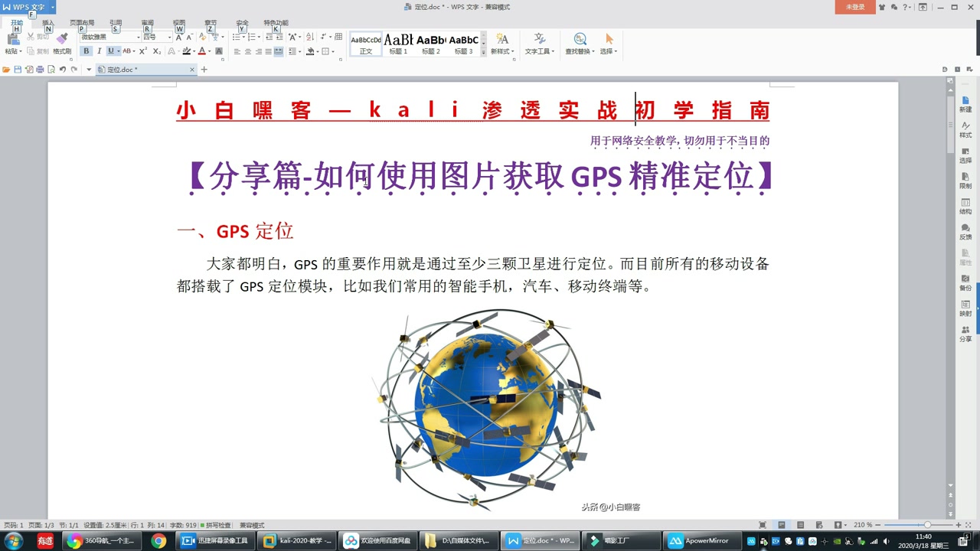980x551 pixels.
Task: Open the 审阅 ribbon tab
Action: tap(147, 23)
